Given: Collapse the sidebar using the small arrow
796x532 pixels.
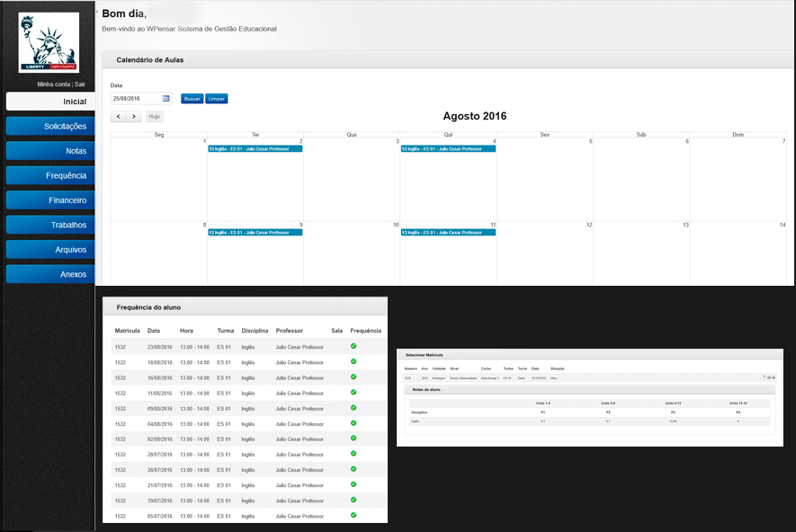Looking at the screenshot, I should coord(97,13).
